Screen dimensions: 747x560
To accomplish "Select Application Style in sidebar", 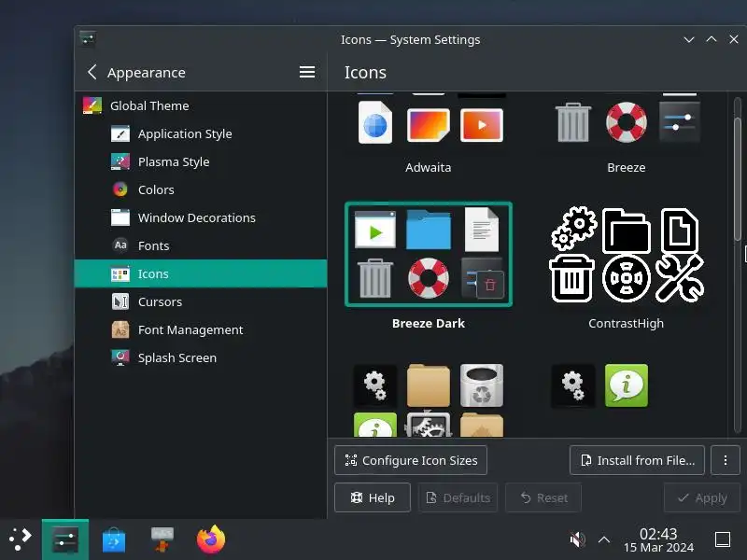I will tap(201, 133).
